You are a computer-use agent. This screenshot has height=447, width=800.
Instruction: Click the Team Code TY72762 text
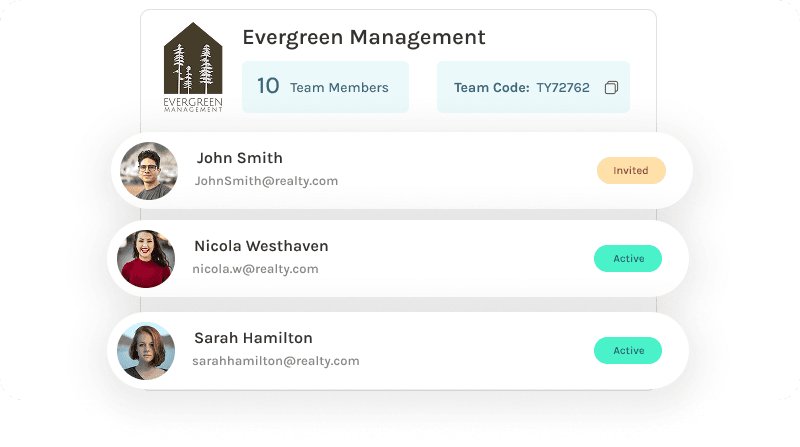pos(522,88)
